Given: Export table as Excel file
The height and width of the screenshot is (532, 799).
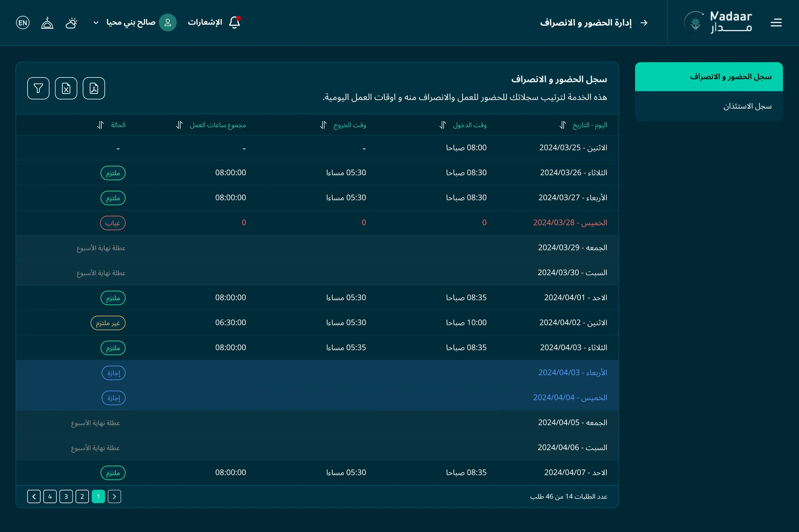Looking at the screenshot, I should point(66,88).
